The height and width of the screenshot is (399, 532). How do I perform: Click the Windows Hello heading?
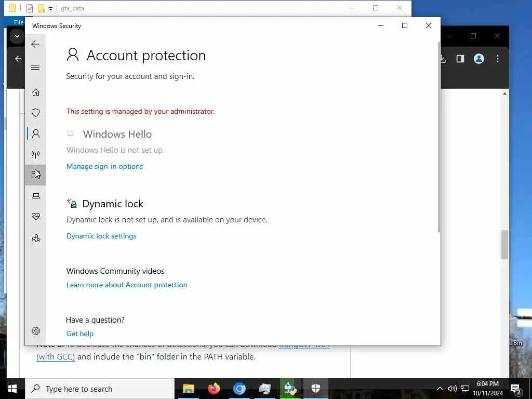pyautogui.click(x=117, y=134)
